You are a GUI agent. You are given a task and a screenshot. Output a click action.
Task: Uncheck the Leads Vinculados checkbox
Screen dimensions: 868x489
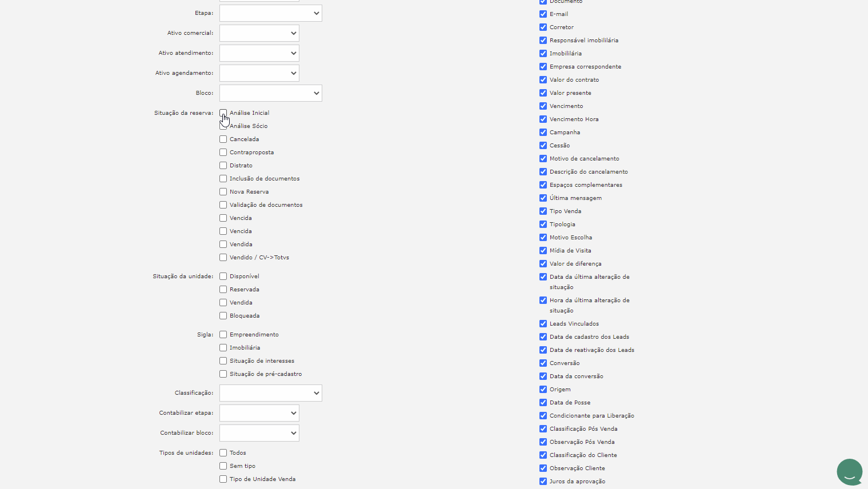coord(543,324)
